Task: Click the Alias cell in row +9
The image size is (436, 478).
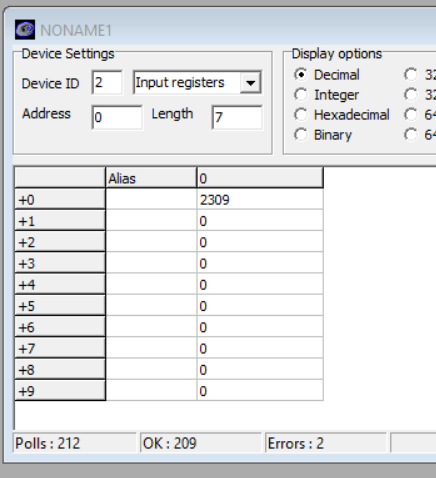Action: (151, 391)
